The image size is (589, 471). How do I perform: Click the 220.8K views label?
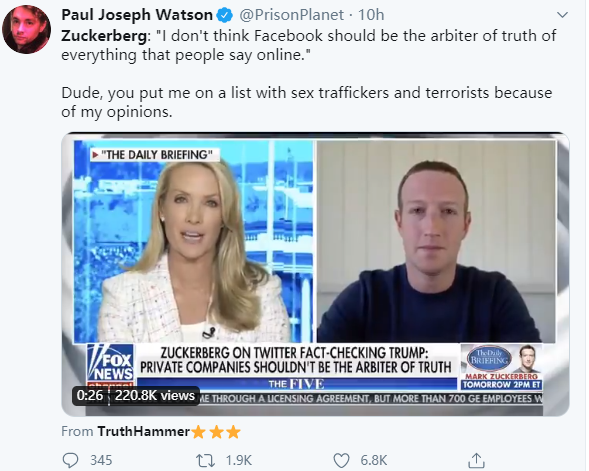(x=155, y=396)
